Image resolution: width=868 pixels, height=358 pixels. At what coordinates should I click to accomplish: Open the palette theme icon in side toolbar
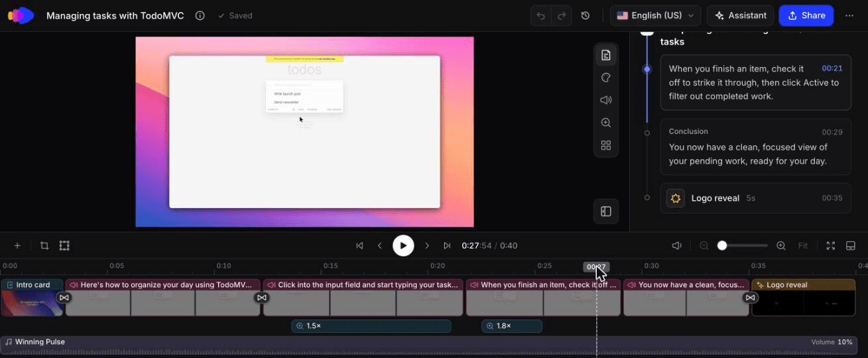tap(606, 78)
